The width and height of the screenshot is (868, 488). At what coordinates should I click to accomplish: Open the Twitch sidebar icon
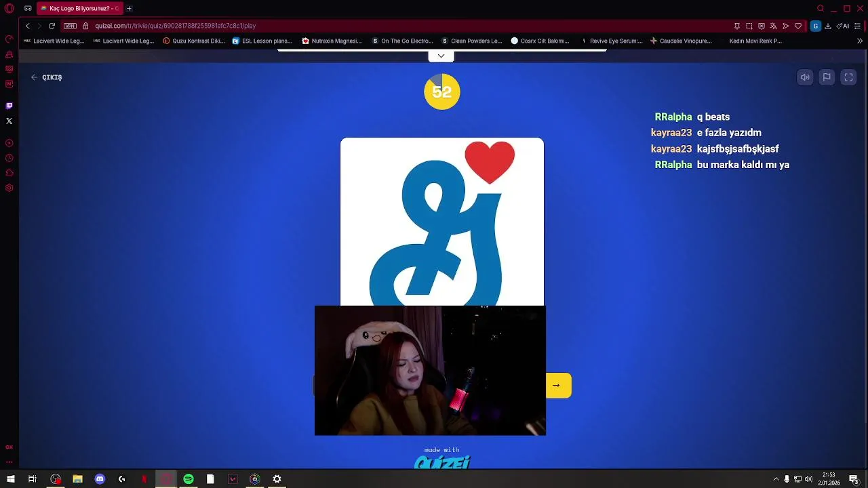pyautogui.click(x=9, y=106)
